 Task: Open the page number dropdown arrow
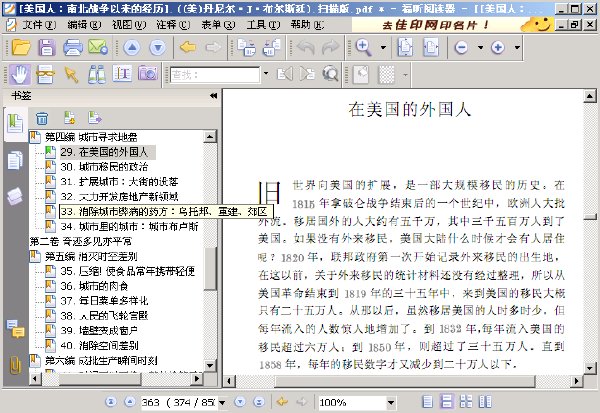pyautogui.click(x=222, y=402)
